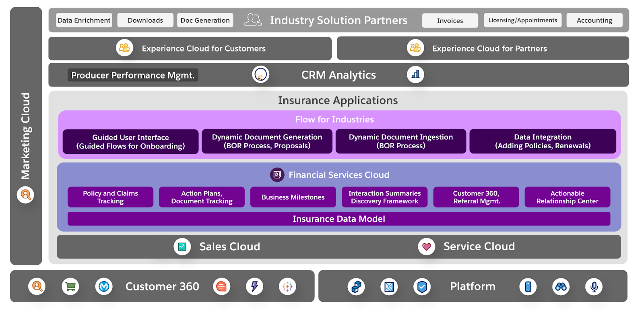Click the Data Integration block

click(x=543, y=141)
